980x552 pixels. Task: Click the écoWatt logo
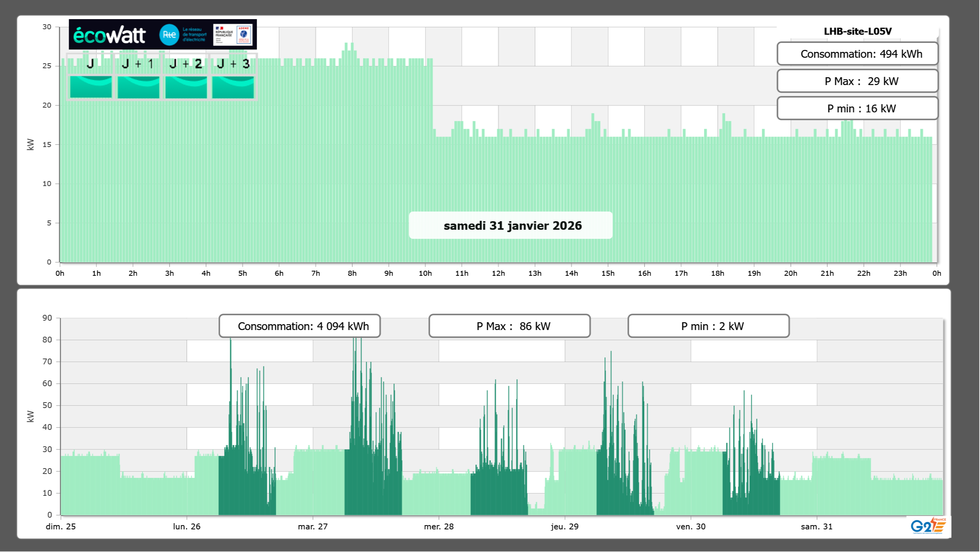[x=109, y=35]
